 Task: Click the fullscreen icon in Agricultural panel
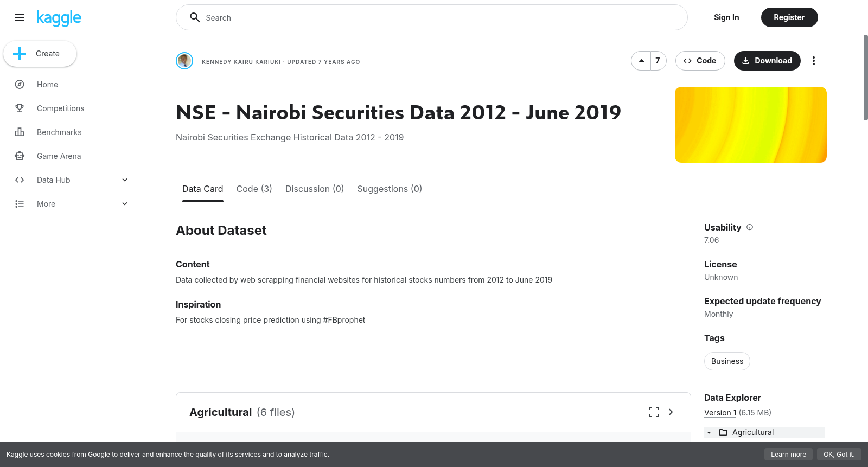[654, 412]
